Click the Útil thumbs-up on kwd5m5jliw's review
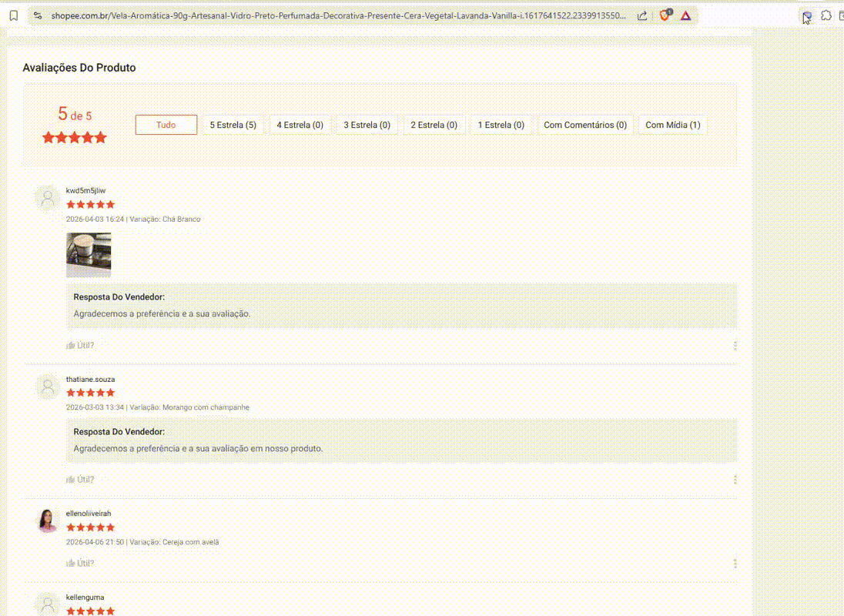 (71, 346)
